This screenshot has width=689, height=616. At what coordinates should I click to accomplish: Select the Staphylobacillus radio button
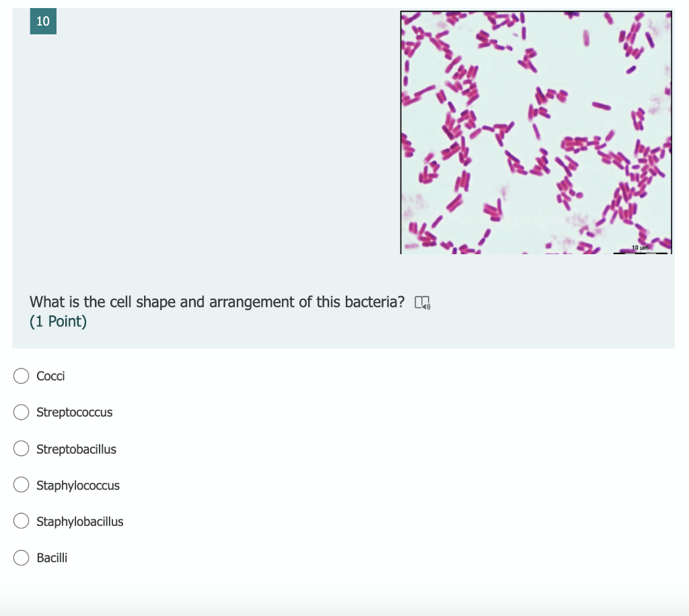click(x=21, y=521)
